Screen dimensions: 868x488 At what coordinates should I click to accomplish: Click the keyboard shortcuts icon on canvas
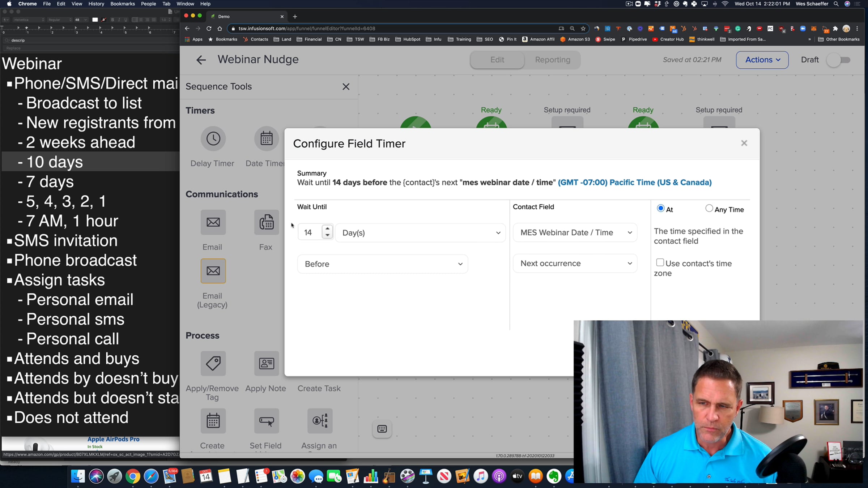point(382,429)
